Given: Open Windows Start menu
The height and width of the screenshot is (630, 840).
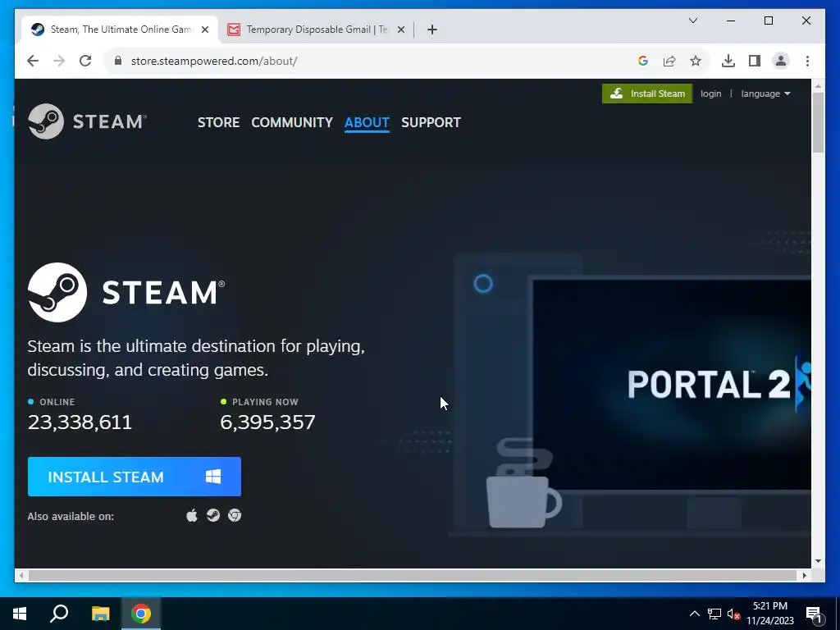Looking at the screenshot, I should pos(20,614).
